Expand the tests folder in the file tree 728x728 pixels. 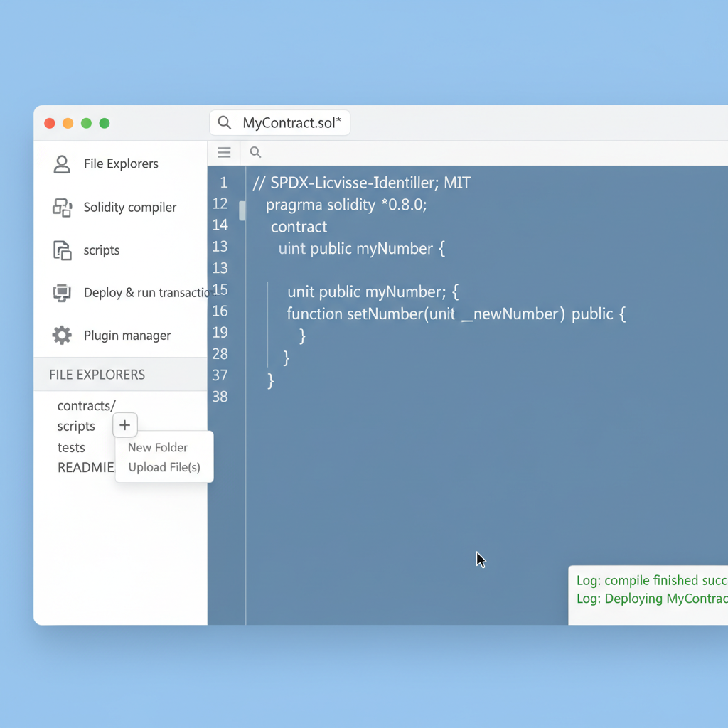point(71,447)
